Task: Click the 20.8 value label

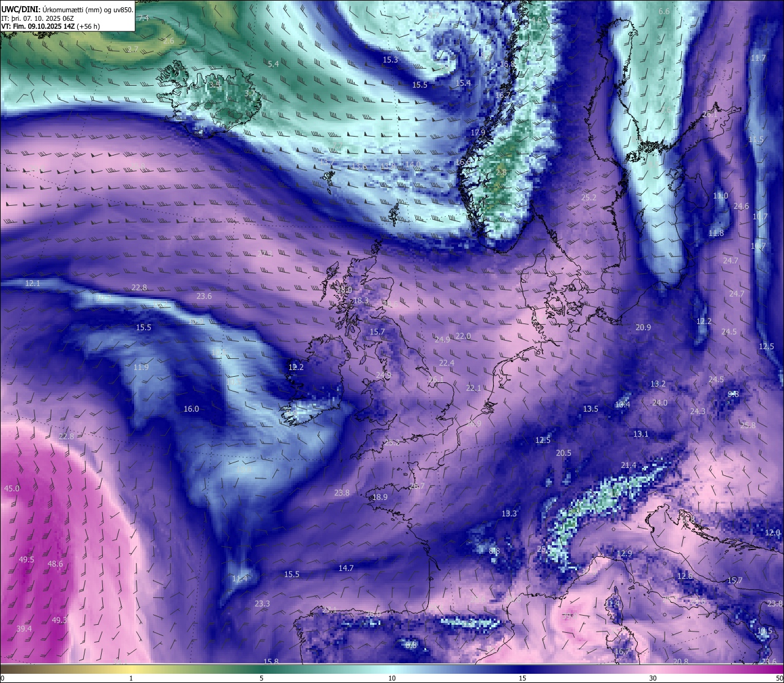Action: click(x=680, y=662)
